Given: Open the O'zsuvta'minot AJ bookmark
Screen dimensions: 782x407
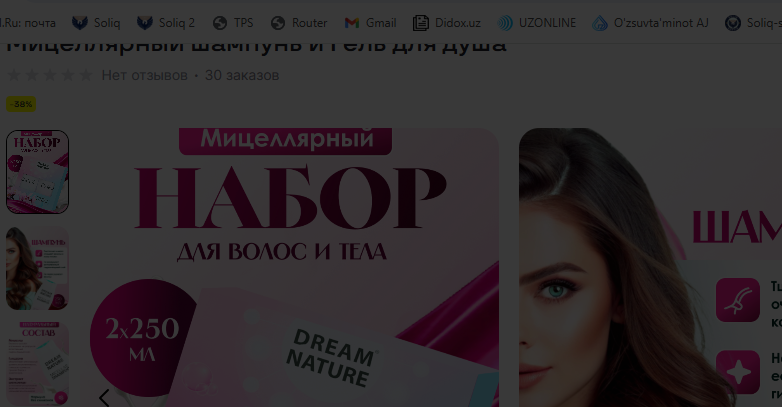Looking at the screenshot, I should (x=650, y=23).
